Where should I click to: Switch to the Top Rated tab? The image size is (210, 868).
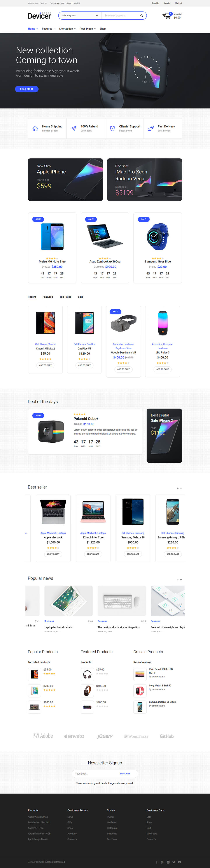65,297
